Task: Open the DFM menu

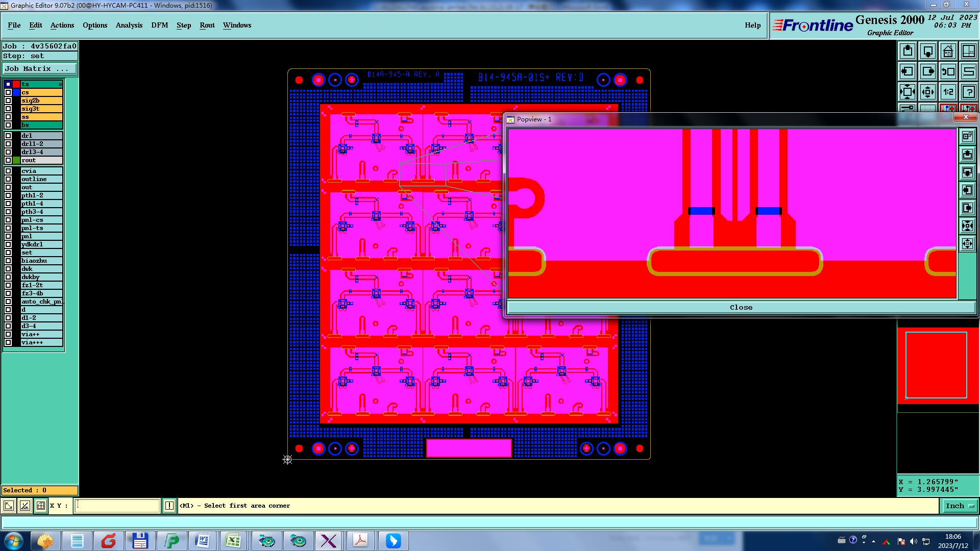Action: click(159, 25)
